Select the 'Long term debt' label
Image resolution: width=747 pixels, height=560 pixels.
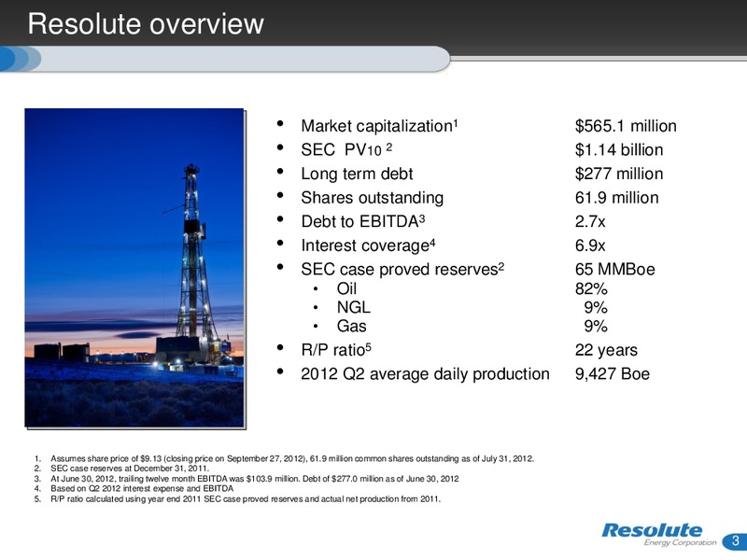pos(357,174)
